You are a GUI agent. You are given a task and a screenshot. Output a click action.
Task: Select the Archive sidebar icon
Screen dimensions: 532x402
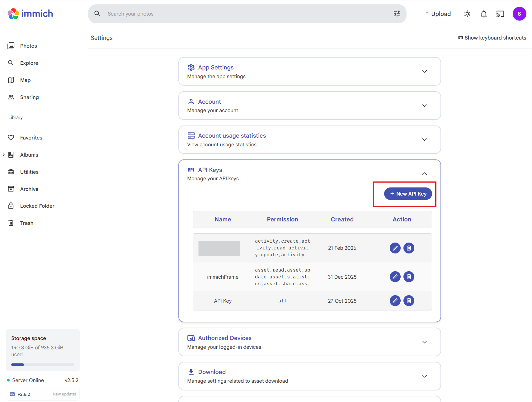pyautogui.click(x=11, y=189)
